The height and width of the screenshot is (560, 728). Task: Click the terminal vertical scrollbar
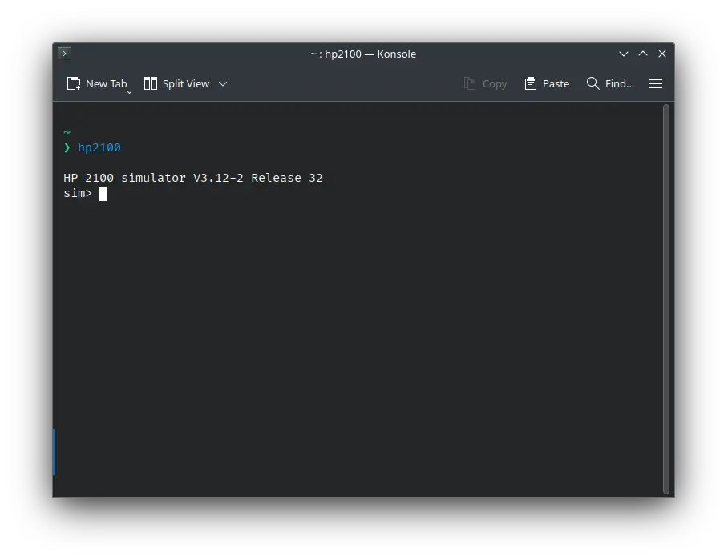click(666, 300)
